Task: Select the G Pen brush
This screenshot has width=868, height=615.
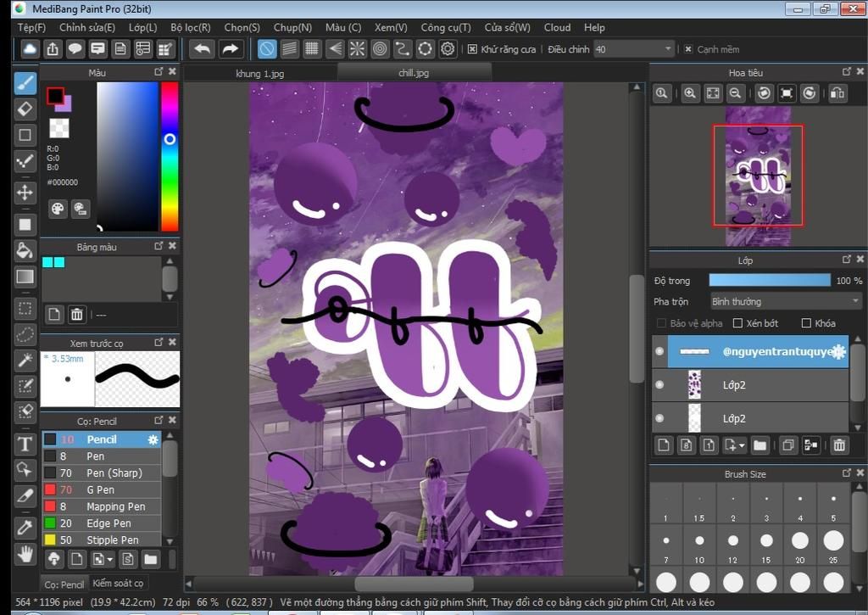Action: 102,489
